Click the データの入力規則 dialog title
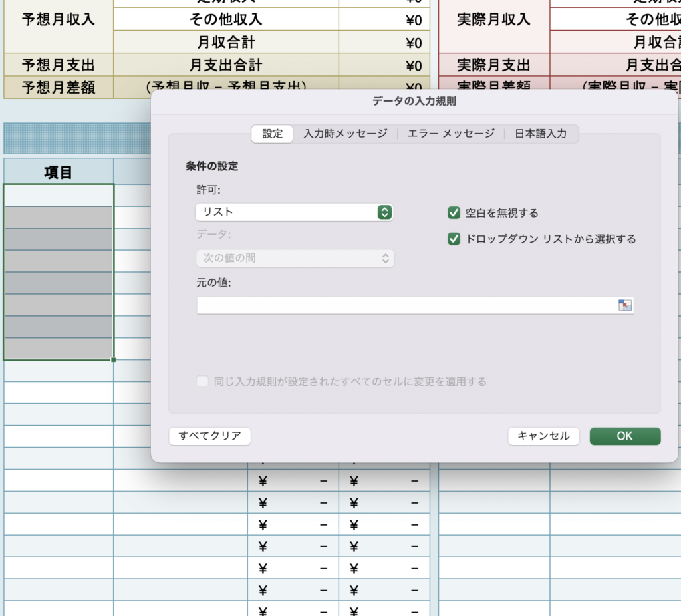 (x=414, y=101)
